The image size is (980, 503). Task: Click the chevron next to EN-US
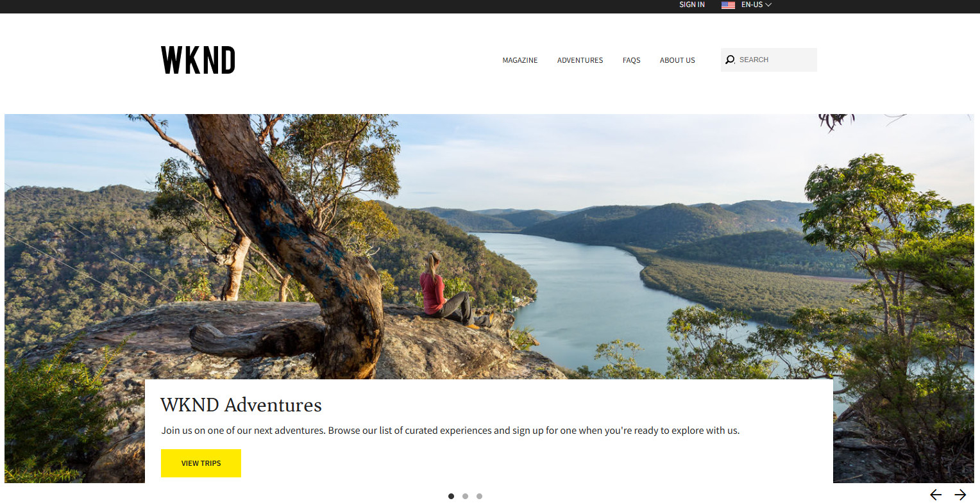[x=768, y=5]
